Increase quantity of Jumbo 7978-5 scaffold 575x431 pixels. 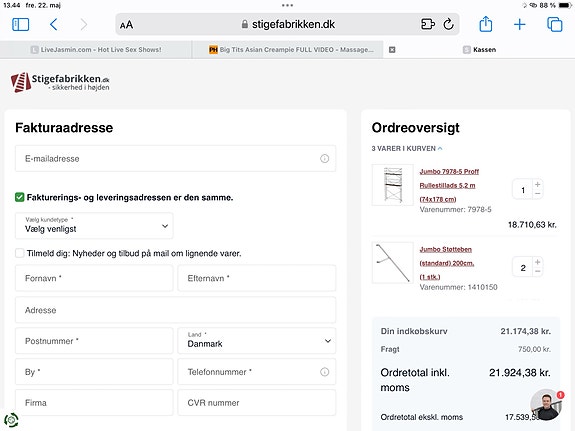pos(538,185)
